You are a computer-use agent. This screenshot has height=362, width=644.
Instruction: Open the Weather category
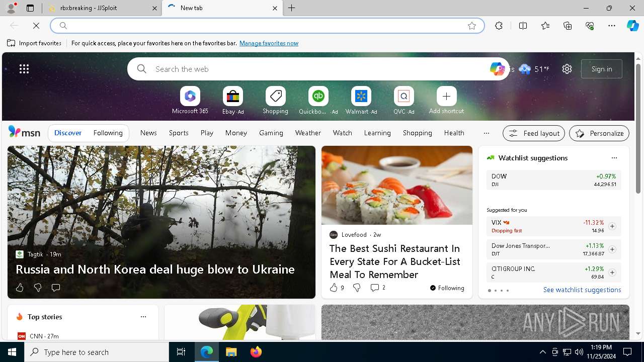pyautogui.click(x=308, y=133)
